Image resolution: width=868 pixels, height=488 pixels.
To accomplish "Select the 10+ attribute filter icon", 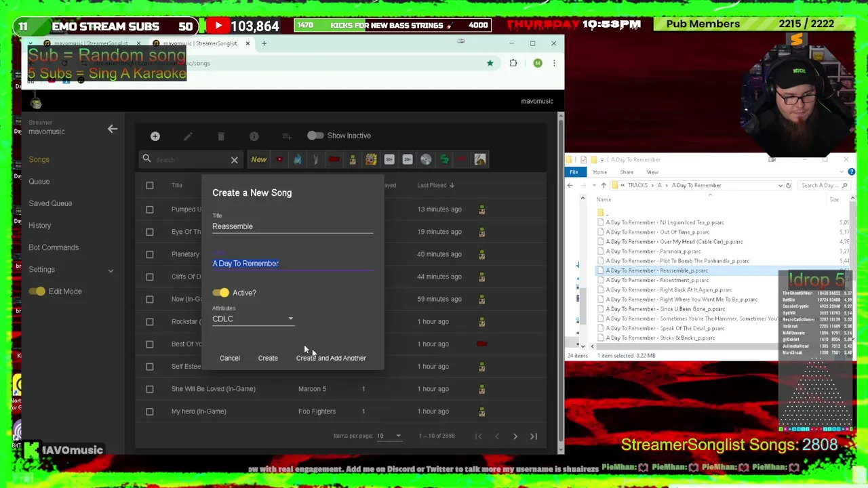I will (389, 159).
